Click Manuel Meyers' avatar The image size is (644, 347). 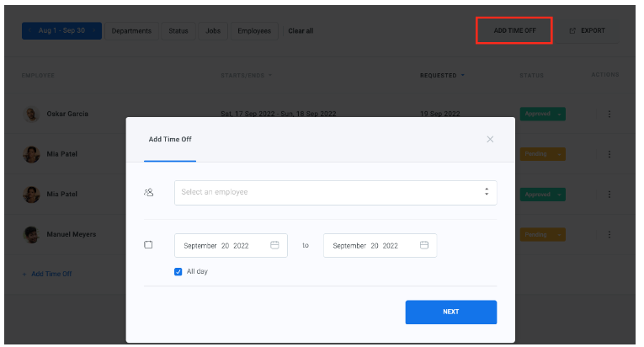tap(31, 235)
